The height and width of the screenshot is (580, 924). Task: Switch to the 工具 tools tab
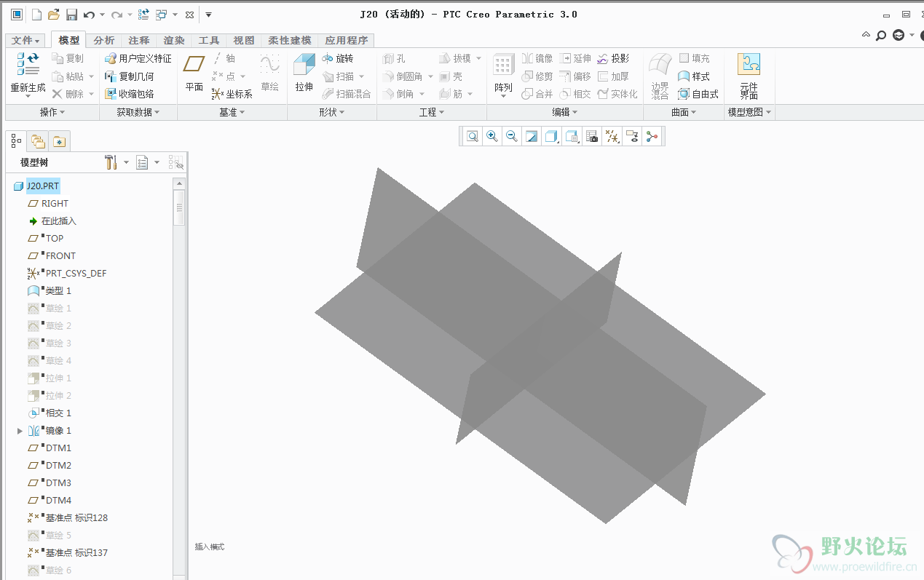209,41
